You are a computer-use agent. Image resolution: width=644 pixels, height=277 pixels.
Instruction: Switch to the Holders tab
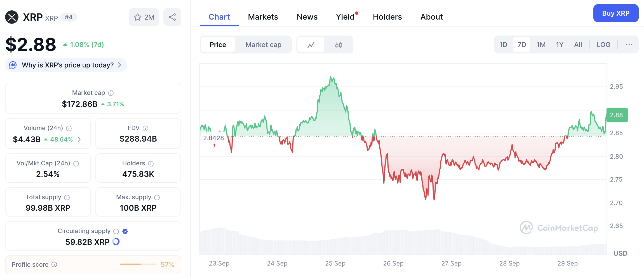(x=387, y=17)
